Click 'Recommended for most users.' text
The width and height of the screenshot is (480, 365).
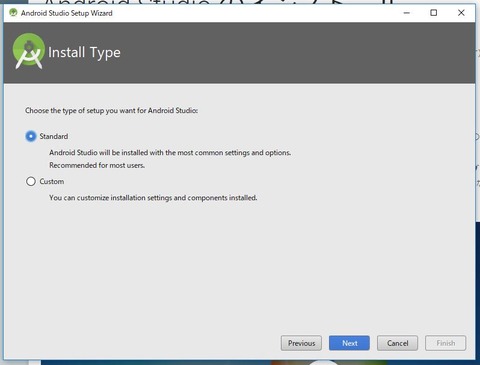97,165
